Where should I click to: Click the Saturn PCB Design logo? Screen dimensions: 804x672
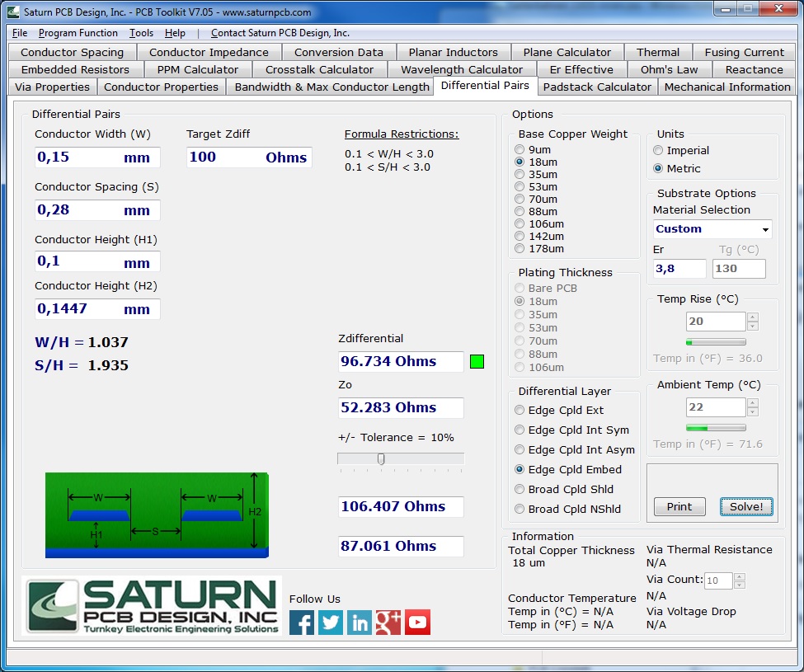click(x=152, y=606)
